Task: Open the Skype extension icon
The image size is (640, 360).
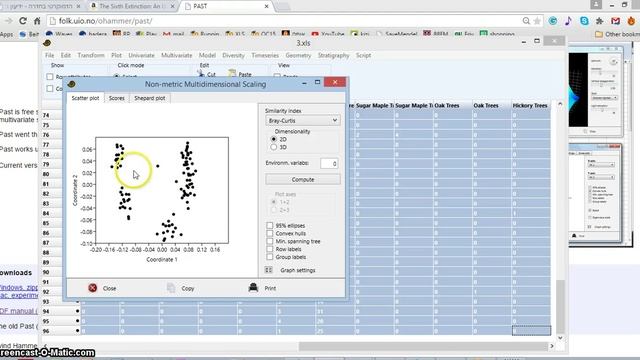Action: (x=584, y=21)
